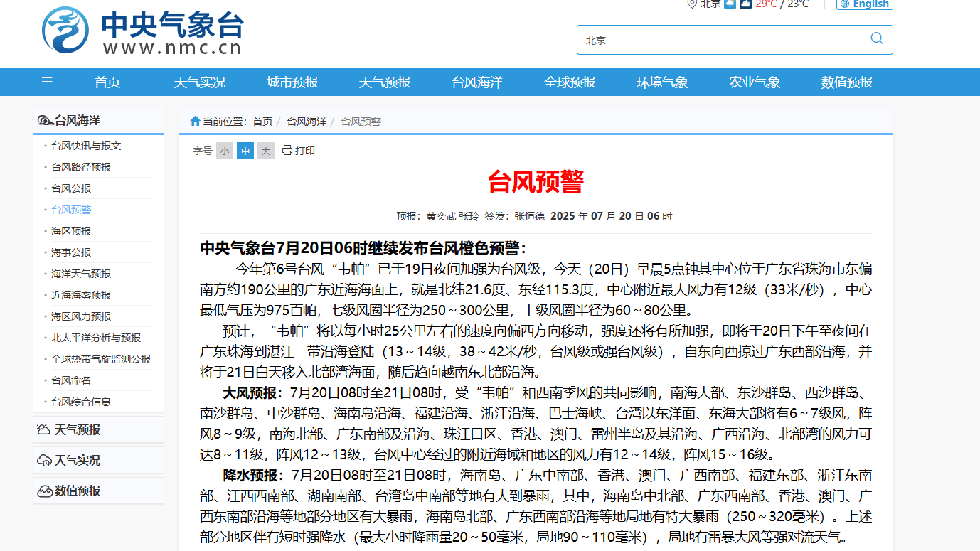Open the 全球预报 navigation tab

pos(570,82)
